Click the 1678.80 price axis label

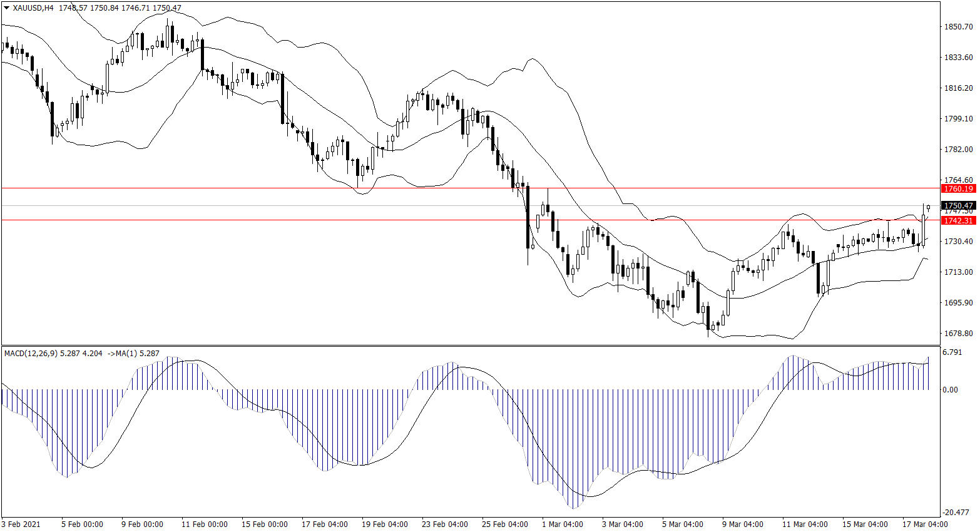(x=958, y=334)
